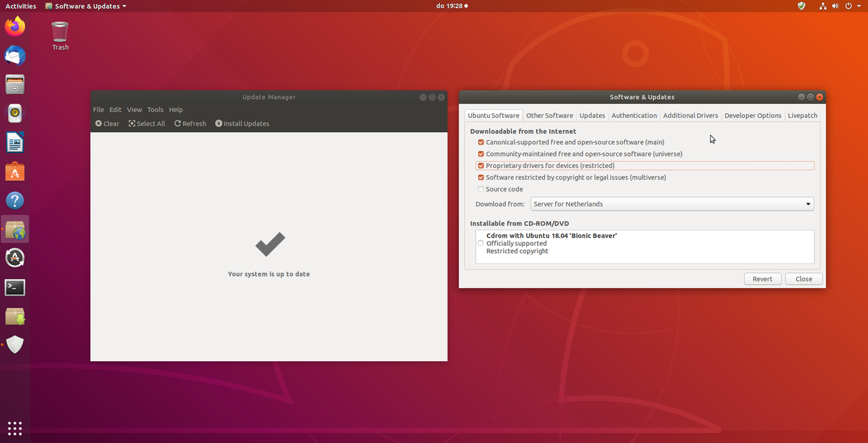Screen dimensions: 868x443
Task: Open Software & Updates app menu in top bar
Action: tap(86, 6)
